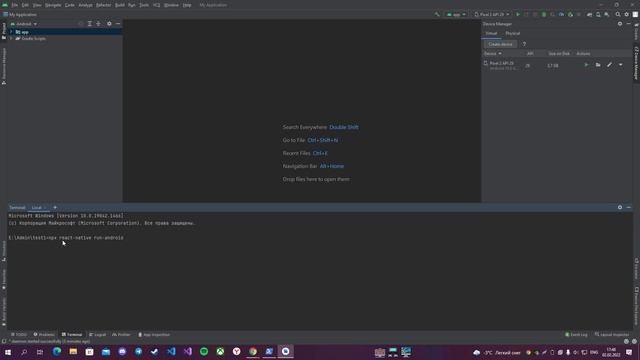The width and height of the screenshot is (640, 360).
Task: Open the Help menu
Action: coord(187,5)
